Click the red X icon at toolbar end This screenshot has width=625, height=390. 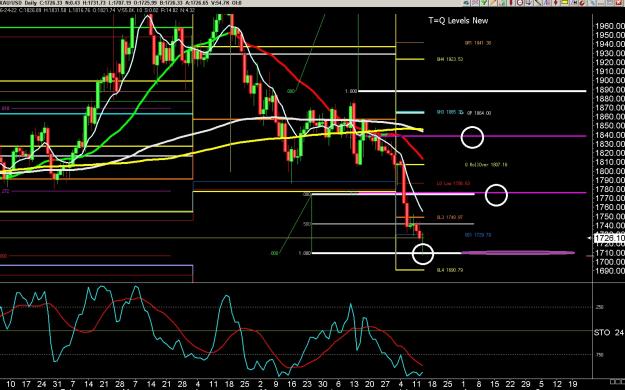618,2
